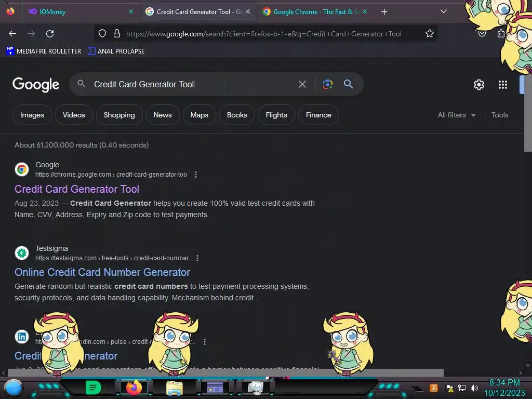The image size is (532, 399).
Task: Switch to the IOMoney tab
Action: point(81,12)
